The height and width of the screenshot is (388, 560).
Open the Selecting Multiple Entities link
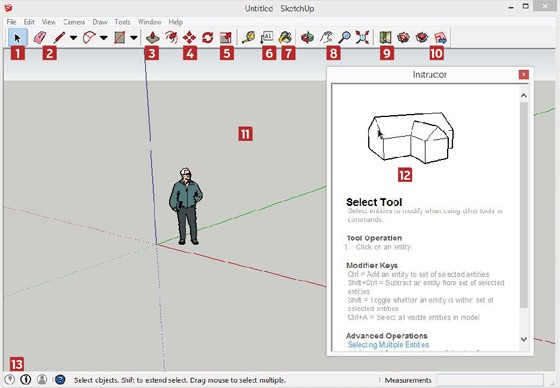tap(388, 345)
